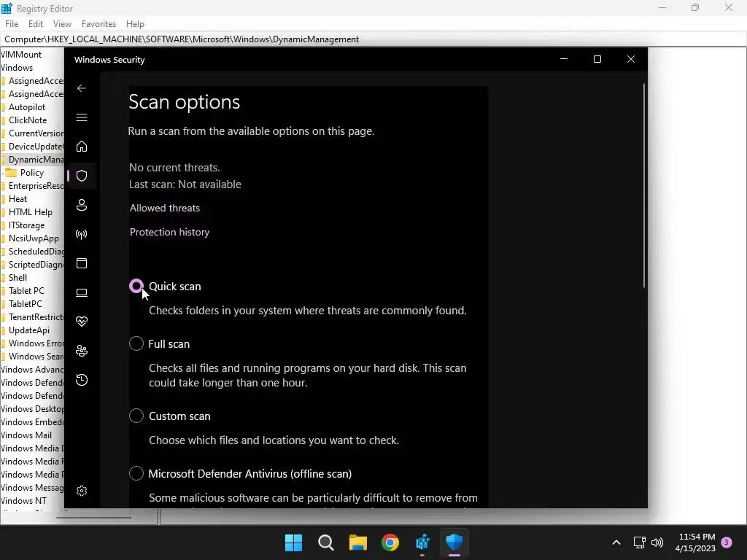Open the volume speaker tray icon

pos(657,542)
